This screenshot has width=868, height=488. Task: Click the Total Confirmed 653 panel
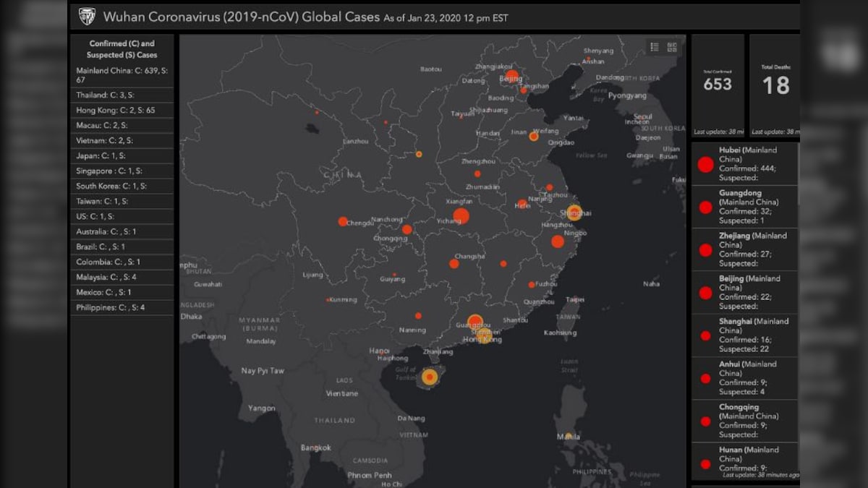click(717, 85)
